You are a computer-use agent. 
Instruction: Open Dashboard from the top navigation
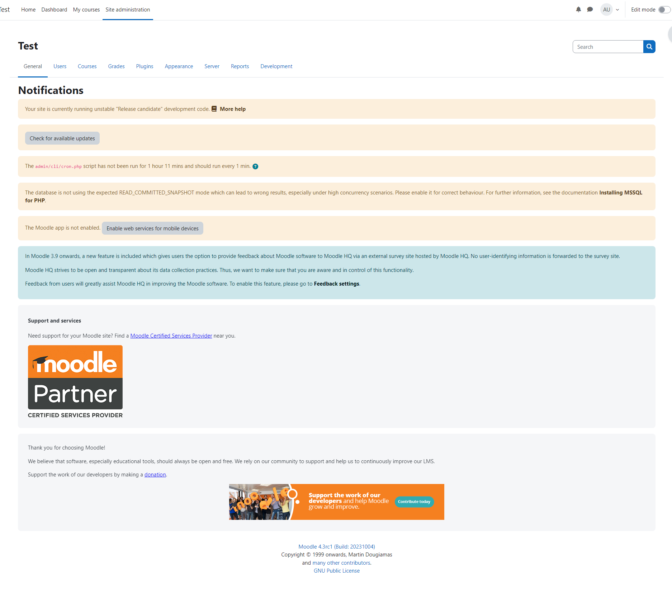[x=54, y=10]
